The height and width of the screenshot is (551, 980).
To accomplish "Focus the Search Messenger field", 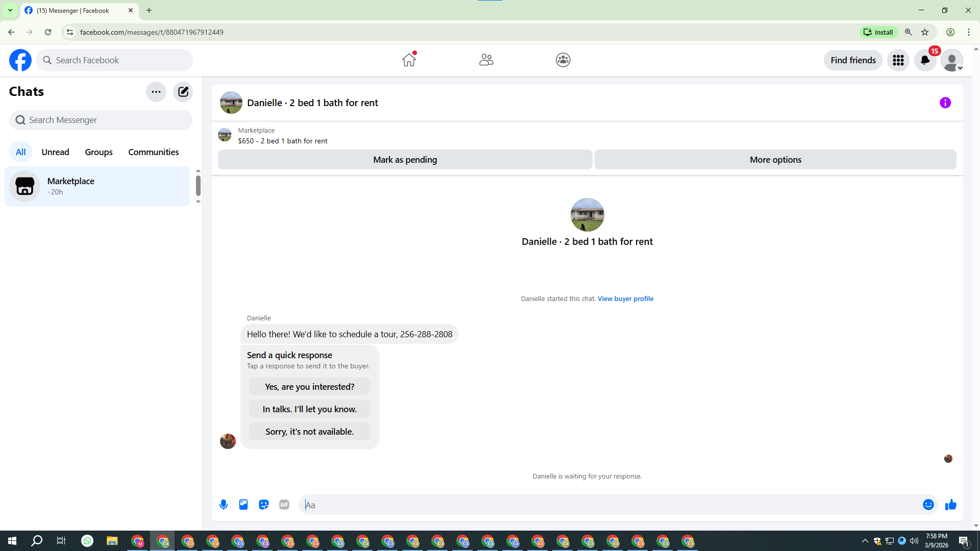I will pyautogui.click(x=101, y=120).
